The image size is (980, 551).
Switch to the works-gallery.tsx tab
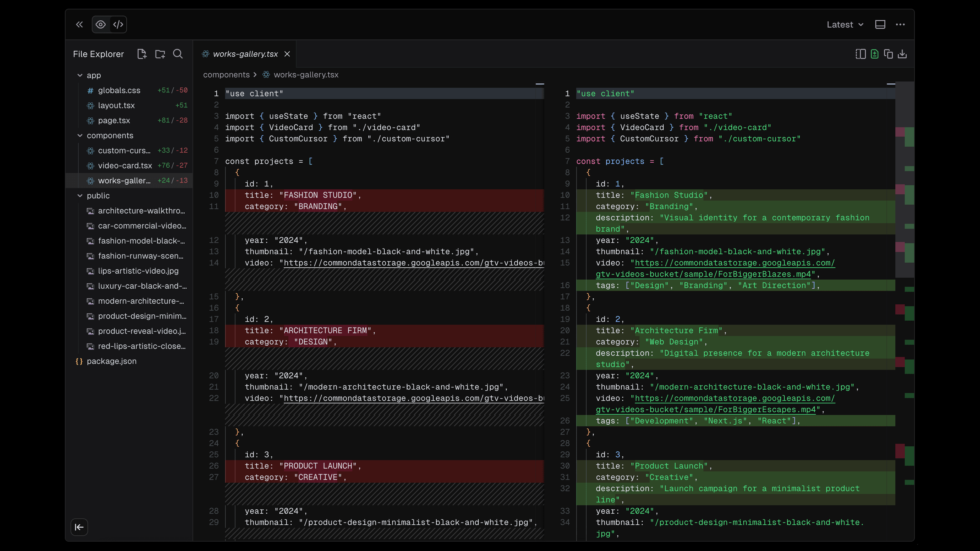(x=245, y=54)
